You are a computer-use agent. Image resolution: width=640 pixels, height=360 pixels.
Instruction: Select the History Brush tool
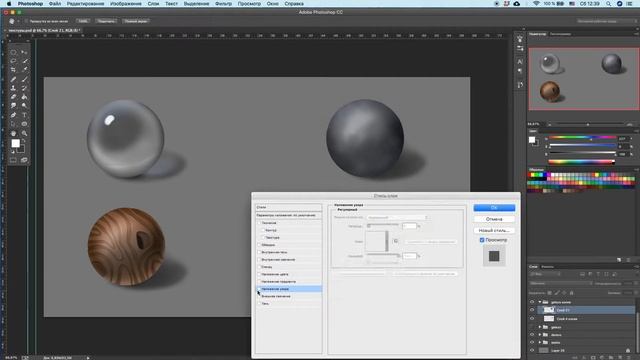click(24, 88)
